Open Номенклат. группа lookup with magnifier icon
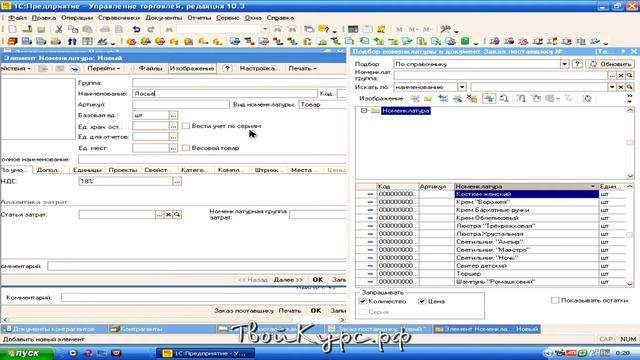The image size is (640, 360). click(629, 76)
